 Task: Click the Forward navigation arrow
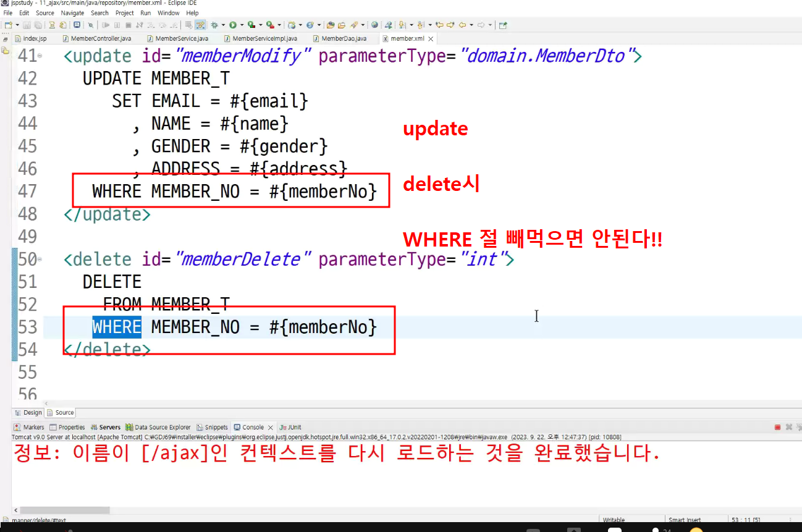[x=481, y=25]
